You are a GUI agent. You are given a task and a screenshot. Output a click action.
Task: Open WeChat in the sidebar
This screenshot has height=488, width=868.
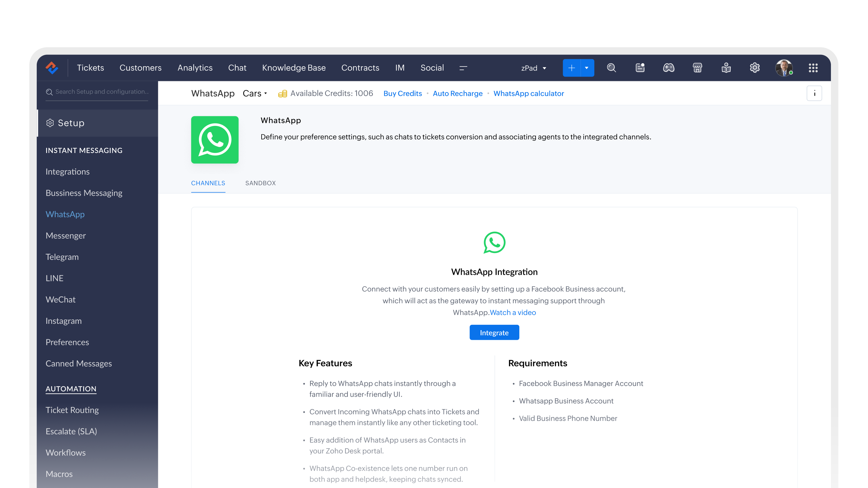(x=60, y=299)
